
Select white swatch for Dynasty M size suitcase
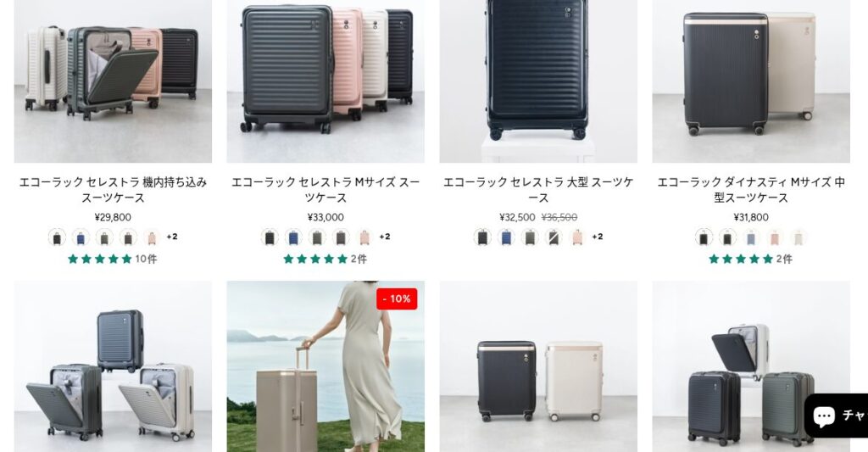coord(798,237)
